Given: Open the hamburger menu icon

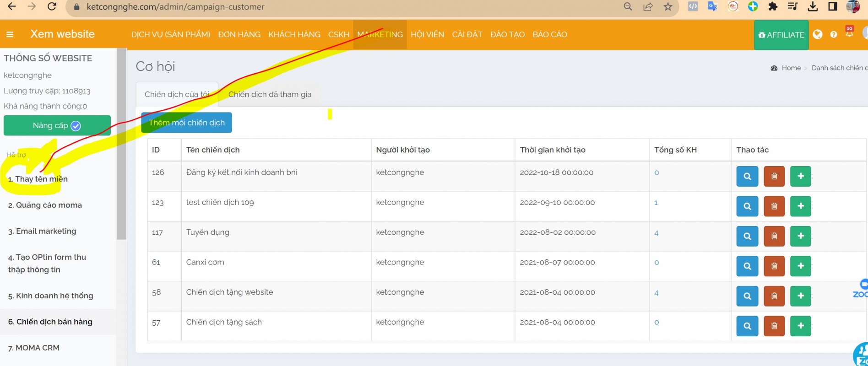Looking at the screenshot, I should 10,34.
